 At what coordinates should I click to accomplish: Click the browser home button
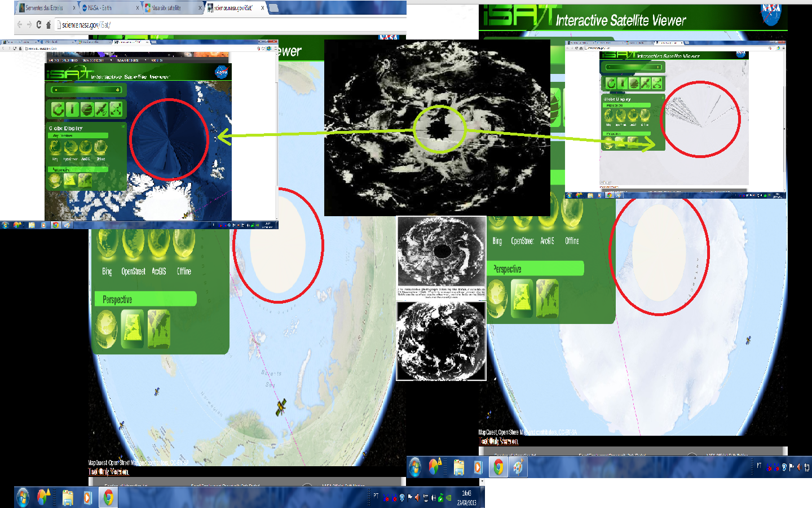coord(48,25)
